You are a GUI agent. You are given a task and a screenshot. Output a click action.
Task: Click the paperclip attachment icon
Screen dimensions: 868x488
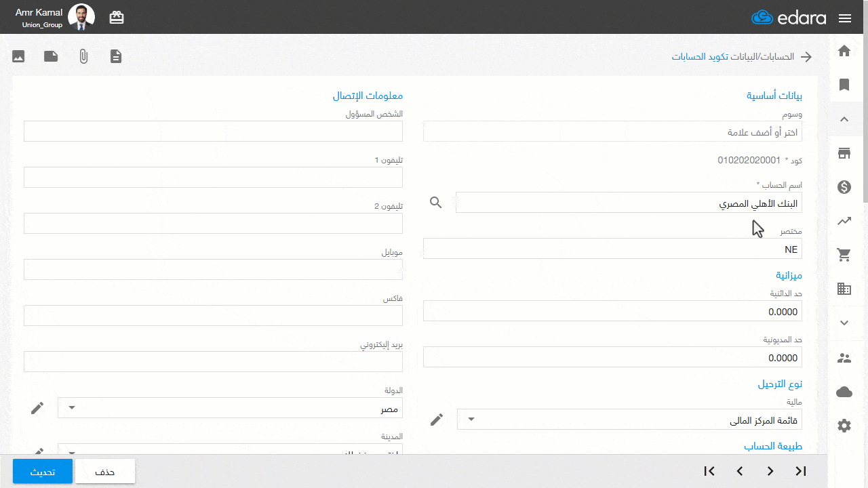coord(83,56)
